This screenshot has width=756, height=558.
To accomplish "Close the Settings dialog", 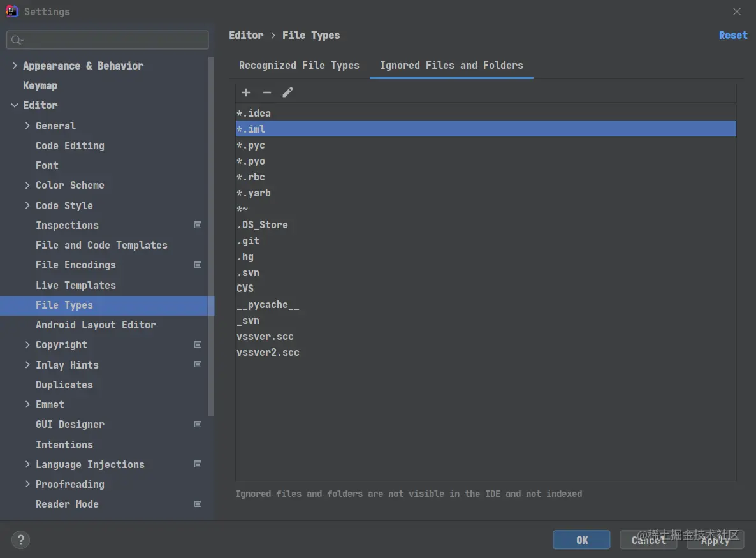I will [737, 11].
